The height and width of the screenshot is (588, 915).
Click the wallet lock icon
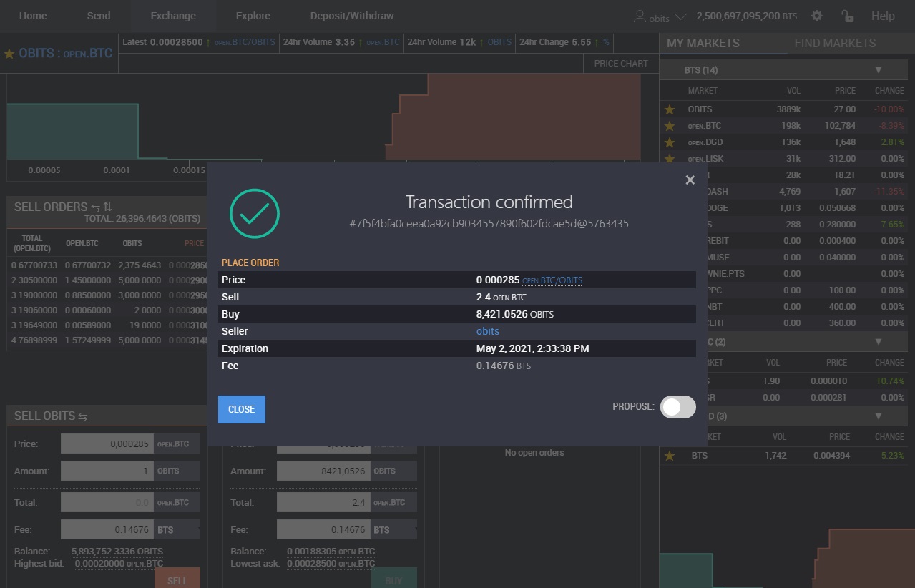click(847, 16)
